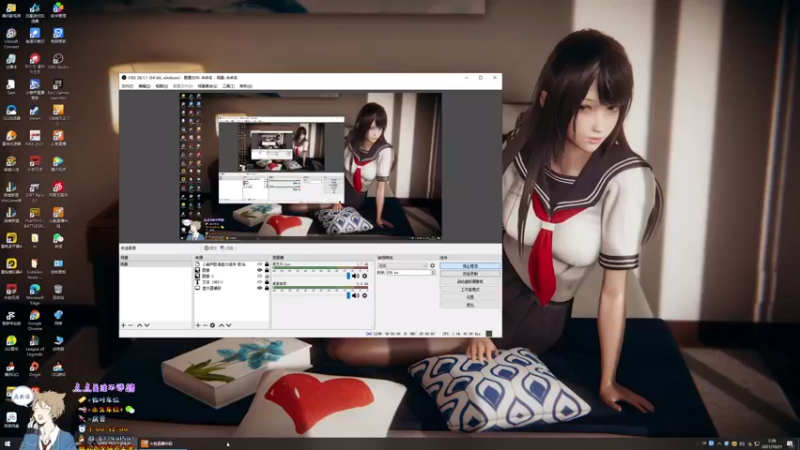Add a new scene with the plus icon
Viewport: 800px width, 450px height.
pos(123,325)
